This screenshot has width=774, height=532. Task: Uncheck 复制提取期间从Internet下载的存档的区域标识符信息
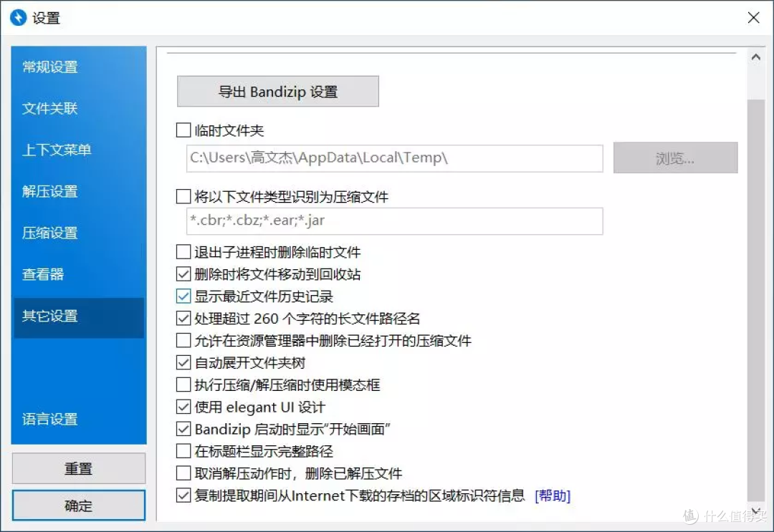tap(183, 495)
